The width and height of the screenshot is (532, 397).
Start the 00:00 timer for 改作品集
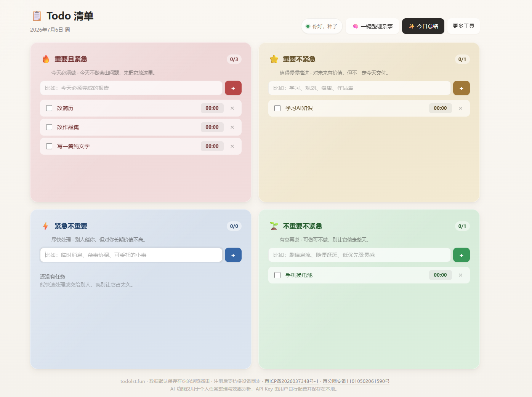(x=212, y=127)
